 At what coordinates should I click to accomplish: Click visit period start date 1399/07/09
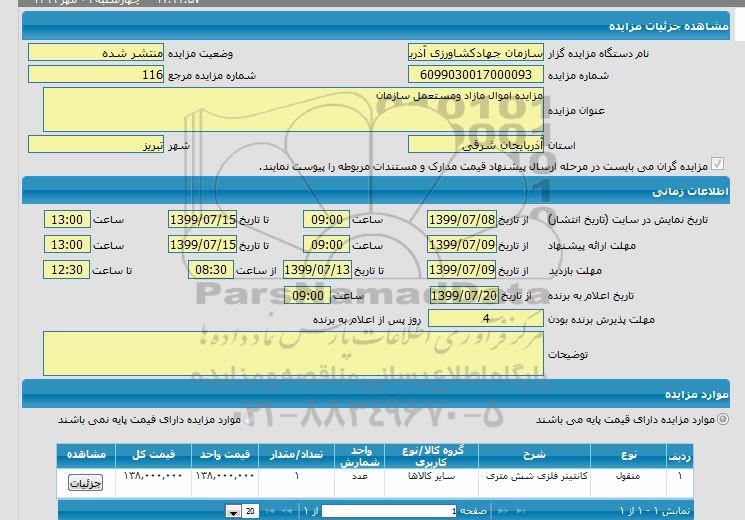[x=462, y=270]
